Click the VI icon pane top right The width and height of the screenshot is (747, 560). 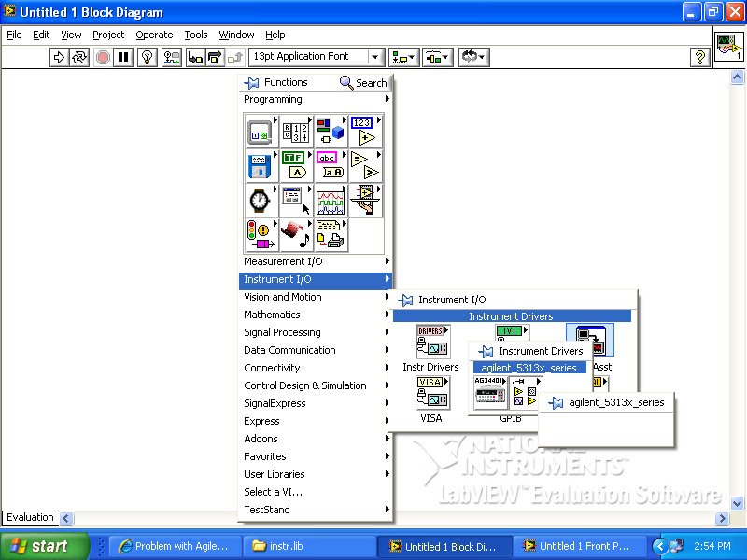[x=729, y=46]
